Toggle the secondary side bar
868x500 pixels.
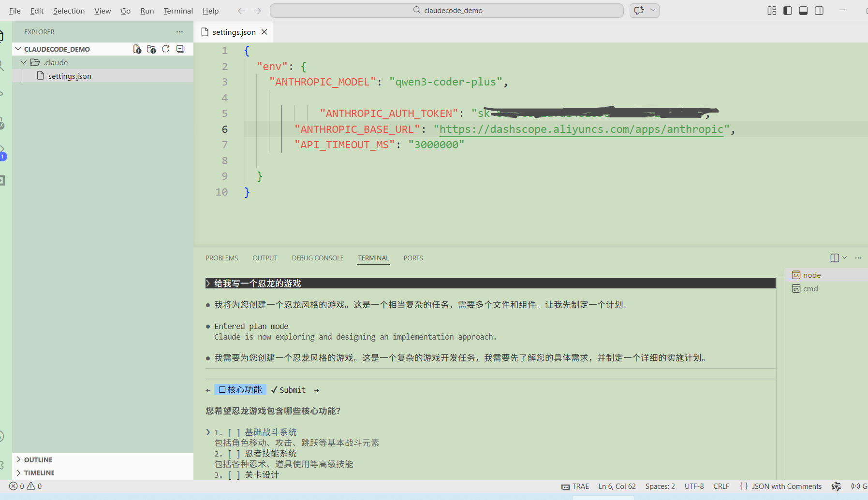pyautogui.click(x=819, y=11)
